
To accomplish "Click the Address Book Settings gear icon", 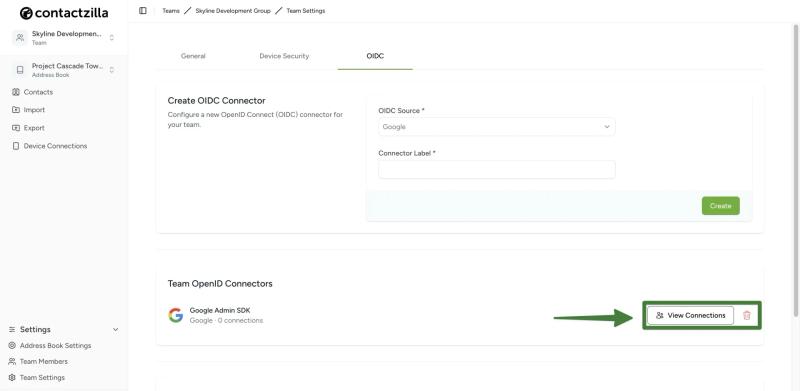I will [12, 346].
